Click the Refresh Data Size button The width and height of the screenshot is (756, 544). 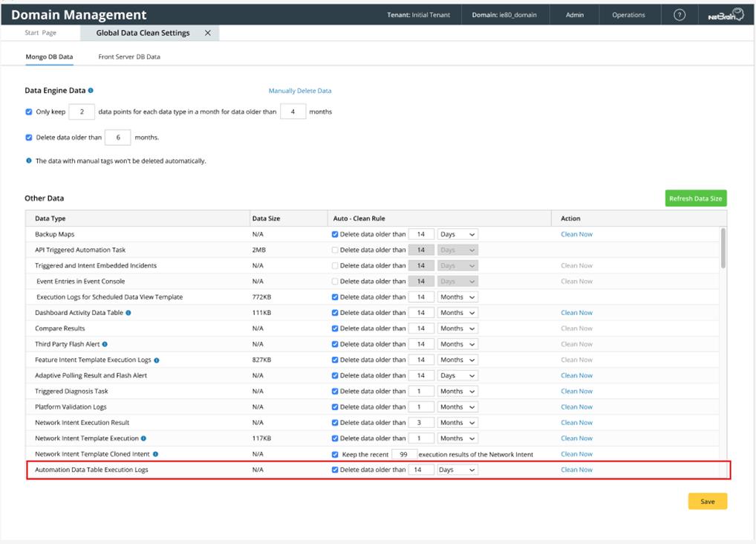point(695,198)
